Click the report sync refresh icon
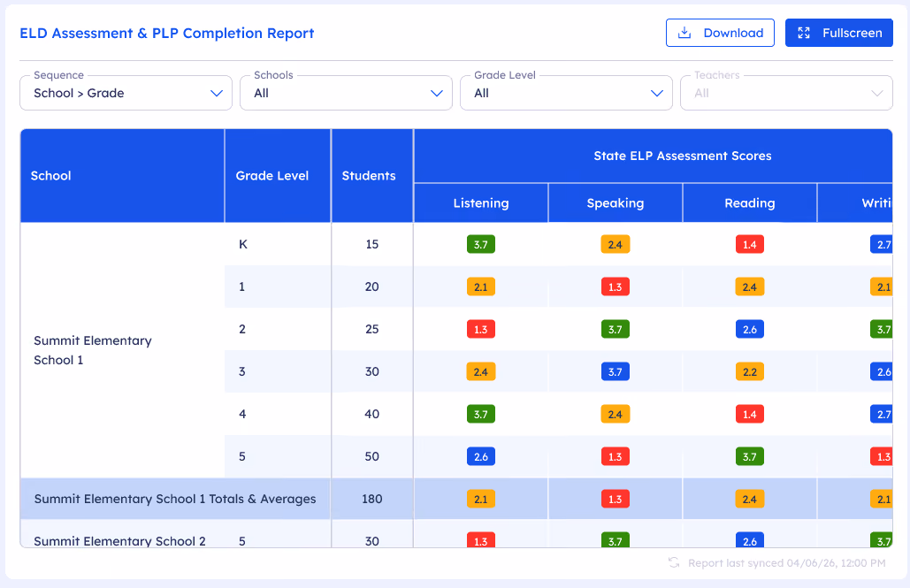 click(674, 562)
